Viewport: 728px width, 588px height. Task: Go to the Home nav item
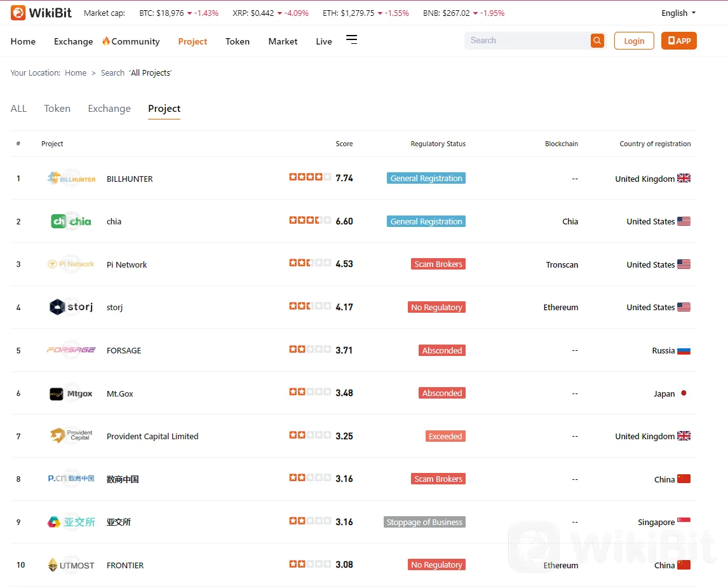23,41
